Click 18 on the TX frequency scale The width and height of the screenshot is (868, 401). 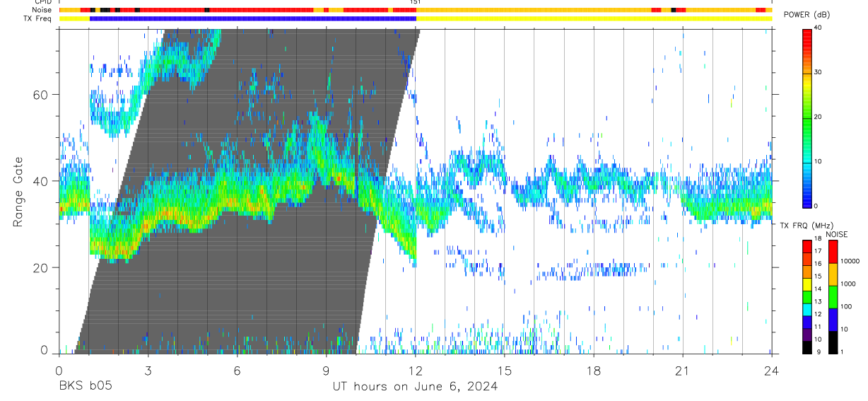point(819,239)
